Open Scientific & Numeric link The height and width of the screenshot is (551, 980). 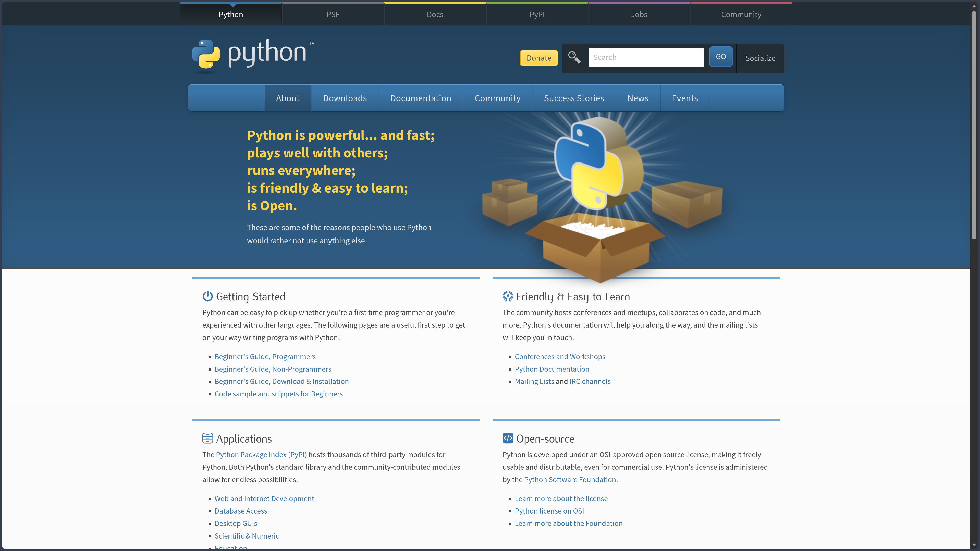247,536
